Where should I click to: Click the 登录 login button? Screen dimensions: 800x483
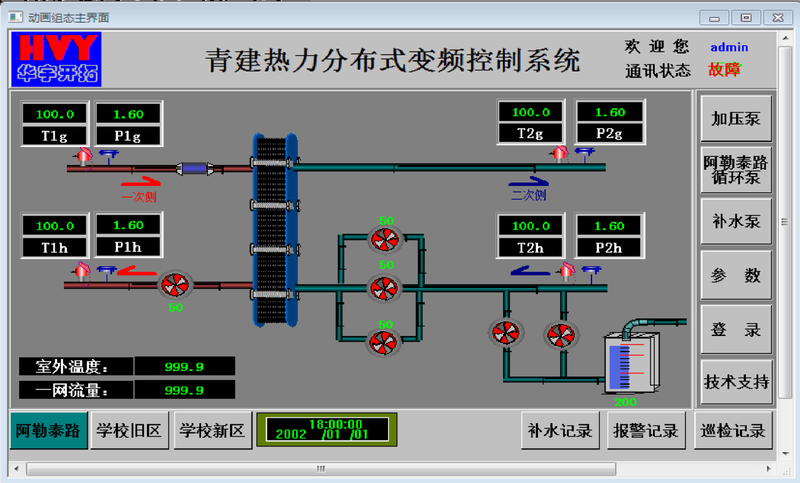coord(736,329)
